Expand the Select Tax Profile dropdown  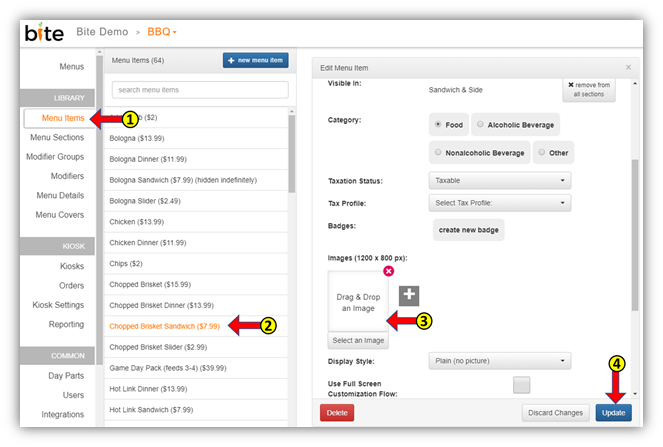(499, 203)
